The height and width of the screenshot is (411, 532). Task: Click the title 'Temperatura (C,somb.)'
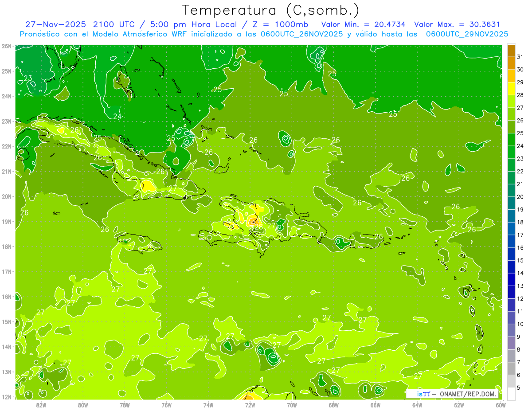(270, 10)
